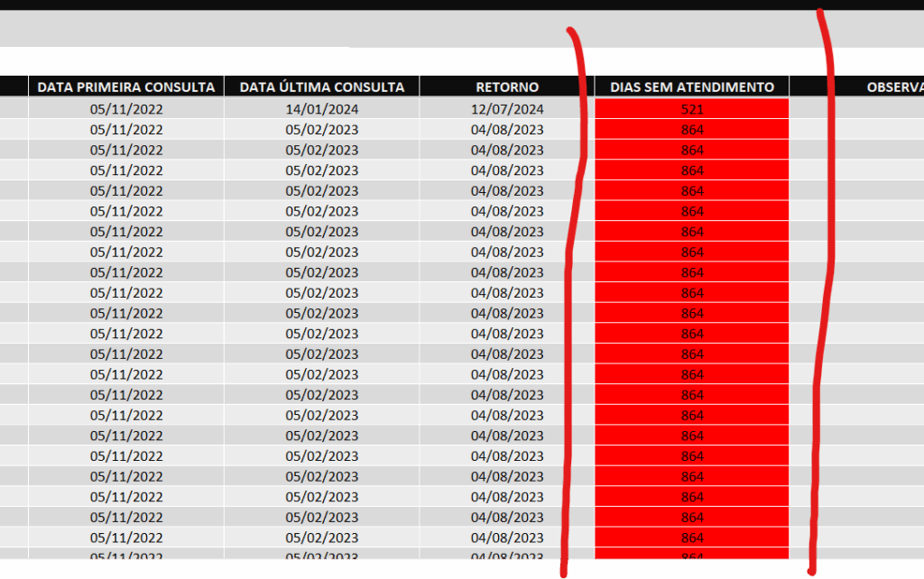
Task: Click the blank black header cell at far left
Action: 14,87
